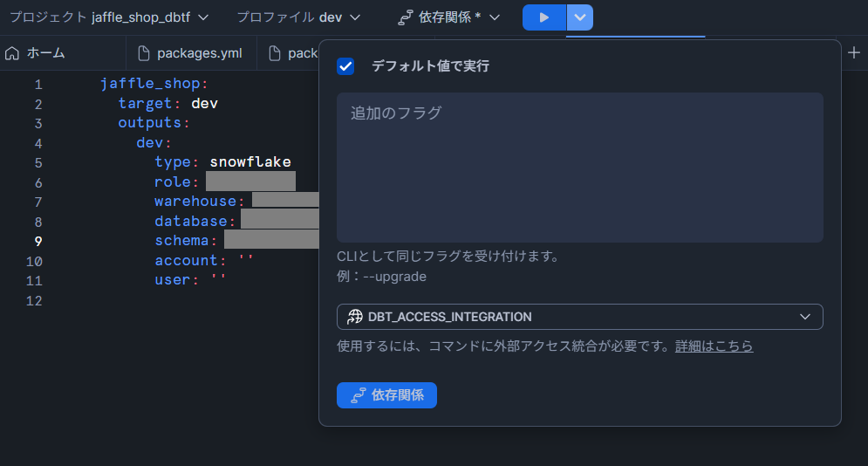
Task: Expand the 依存関係 menu chevron in toolbar
Action: point(495,17)
